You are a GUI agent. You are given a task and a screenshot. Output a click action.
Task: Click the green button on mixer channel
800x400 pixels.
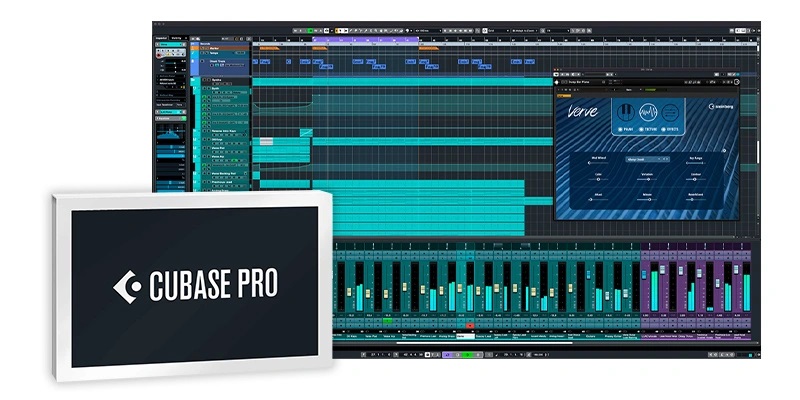click(x=387, y=321)
